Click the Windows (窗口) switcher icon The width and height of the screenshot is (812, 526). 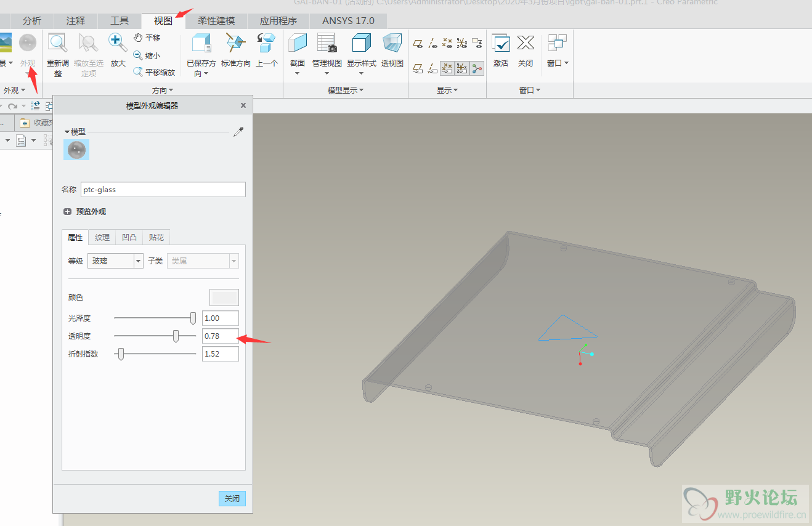[x=557, y=43]
